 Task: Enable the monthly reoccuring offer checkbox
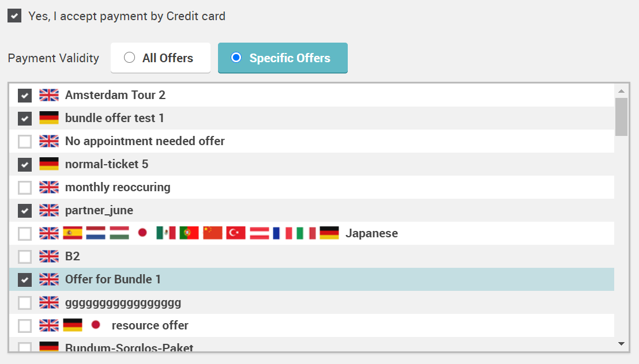(25, 187)
